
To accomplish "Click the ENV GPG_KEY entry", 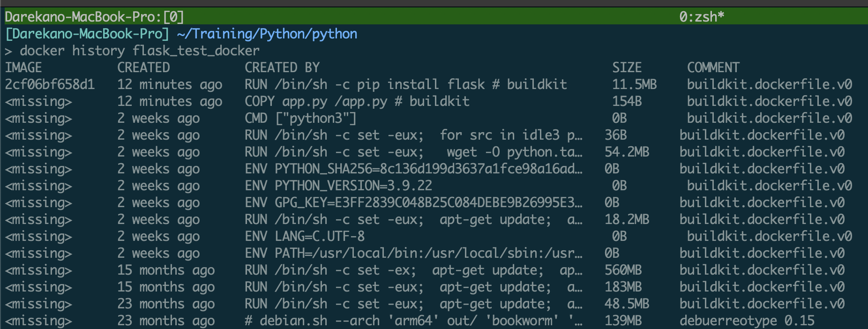I will point(413,202).
